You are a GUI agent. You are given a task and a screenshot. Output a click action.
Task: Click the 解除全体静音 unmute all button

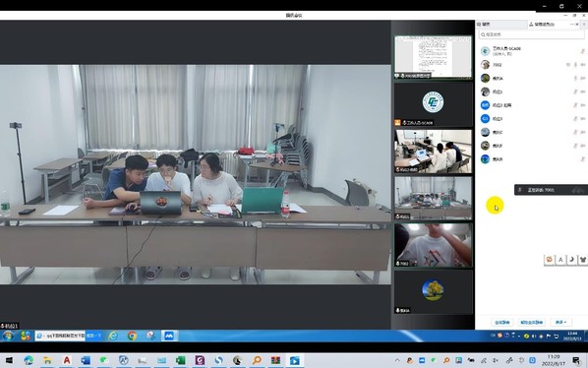(532, 322)
